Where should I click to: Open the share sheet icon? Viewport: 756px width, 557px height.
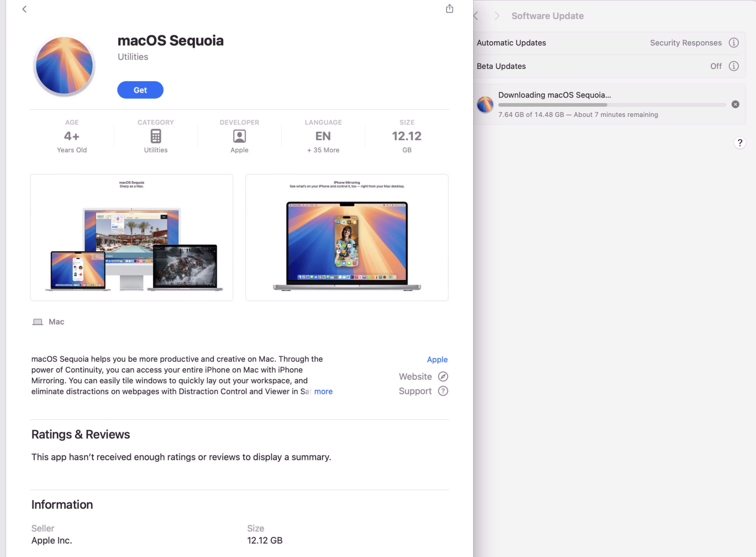(450, 9)
